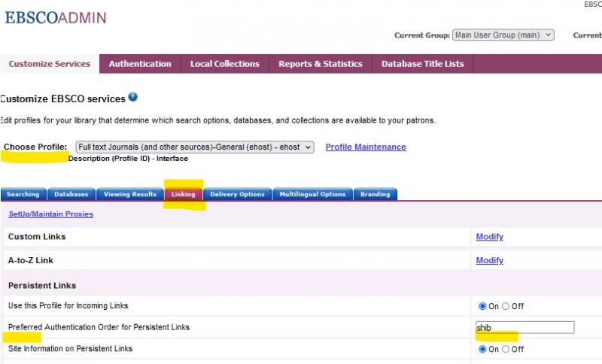The image size is (602, 364).
Task: Click the Preferred Authentication Order field containing shib
Action: 524,327
